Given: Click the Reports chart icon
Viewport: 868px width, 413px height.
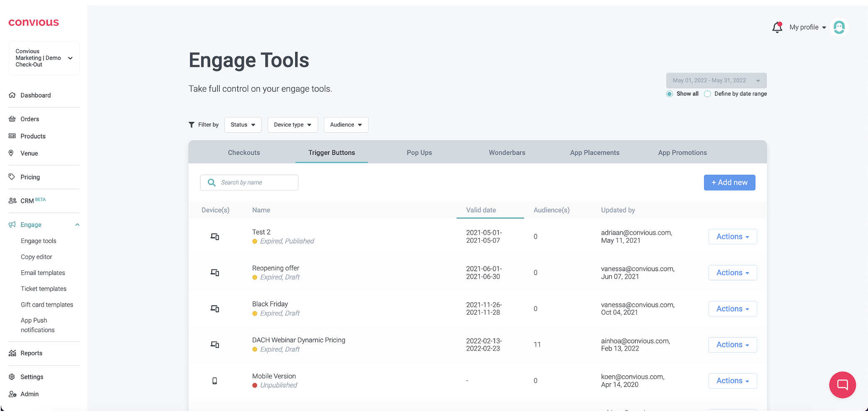Looking at the screenshot, I should tap(12, 353).
